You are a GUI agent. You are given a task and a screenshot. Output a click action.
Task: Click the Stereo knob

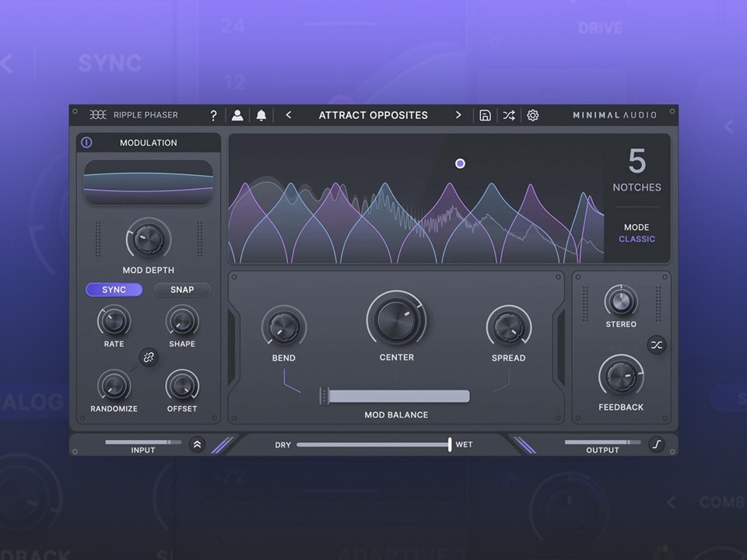(x=621, y=301)
